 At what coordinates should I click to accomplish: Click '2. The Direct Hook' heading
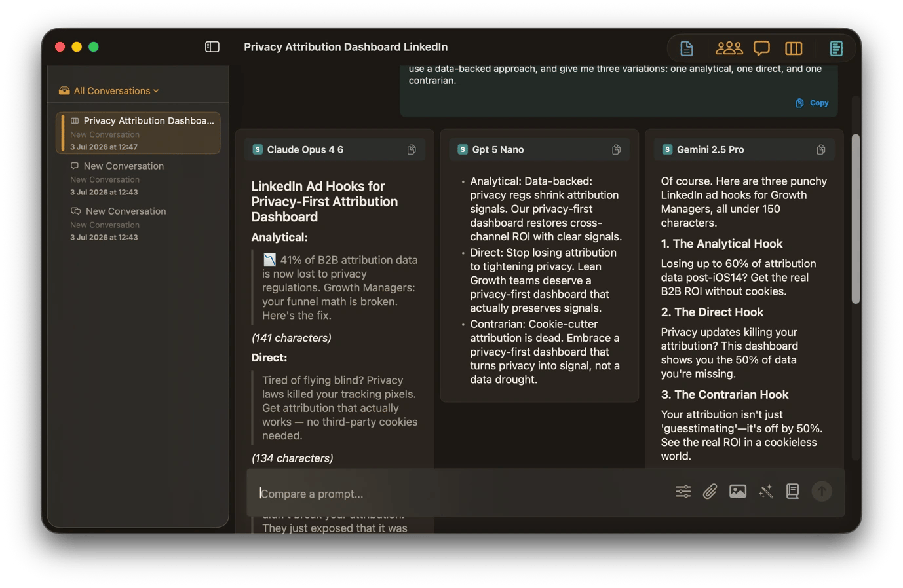[x=712, y=312]
